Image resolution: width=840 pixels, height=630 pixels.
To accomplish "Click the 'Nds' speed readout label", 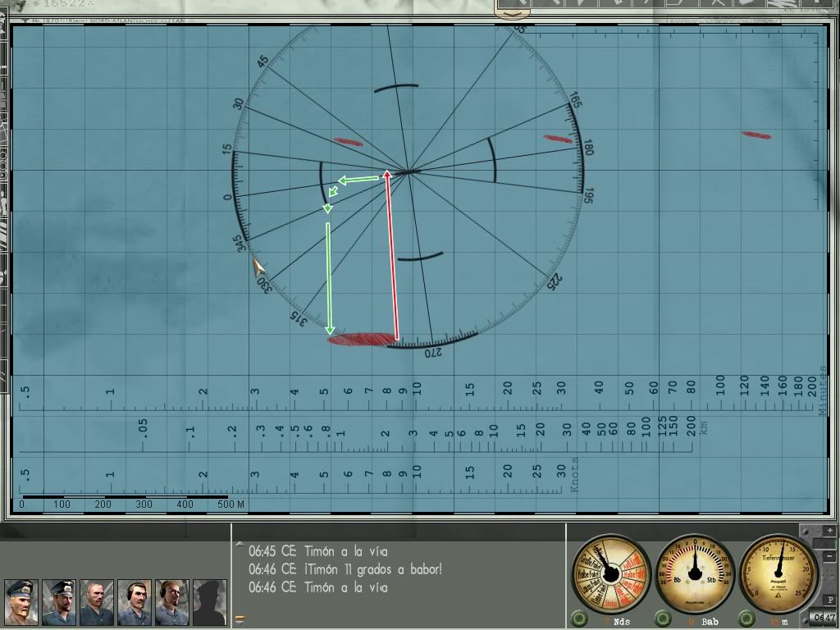I will 622,622.
